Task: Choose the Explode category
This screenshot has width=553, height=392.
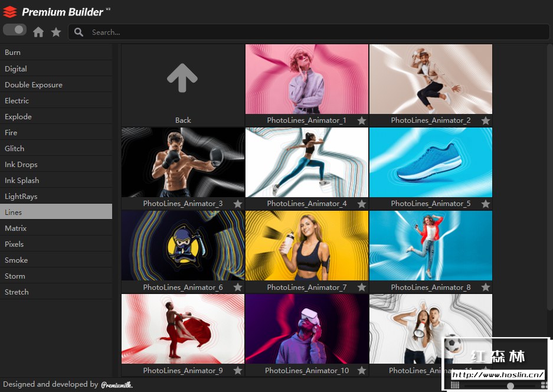Action: click(x=56, y=116)
